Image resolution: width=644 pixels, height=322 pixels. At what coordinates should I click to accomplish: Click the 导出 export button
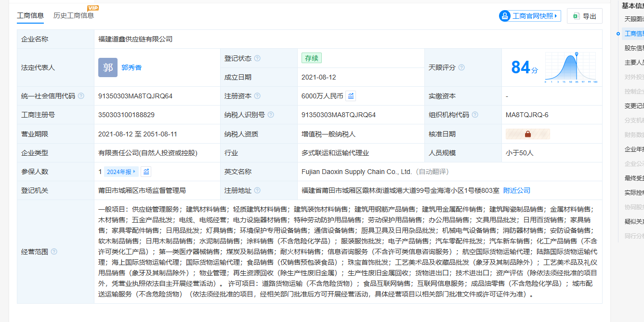(x=585, y=16)
